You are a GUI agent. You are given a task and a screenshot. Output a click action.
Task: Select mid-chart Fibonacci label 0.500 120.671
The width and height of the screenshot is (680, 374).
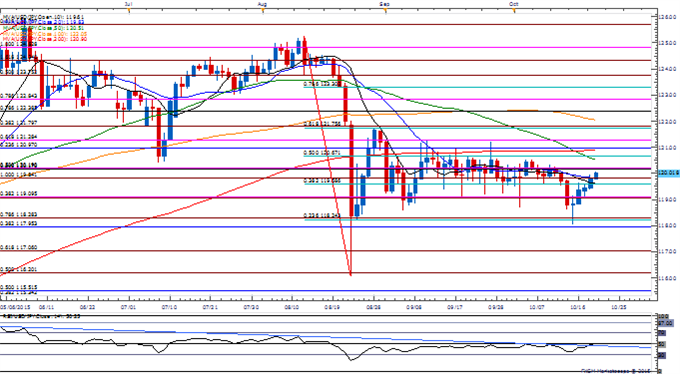coord(322,153)
